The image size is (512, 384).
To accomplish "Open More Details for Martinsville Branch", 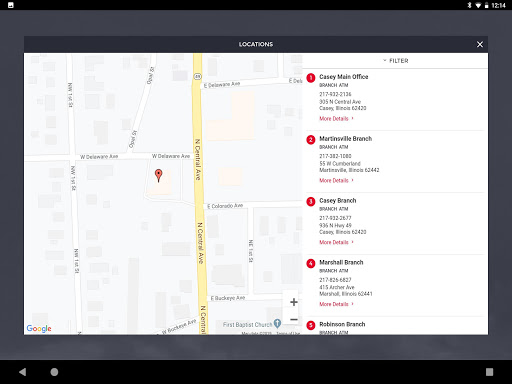I will coord(336,180).
